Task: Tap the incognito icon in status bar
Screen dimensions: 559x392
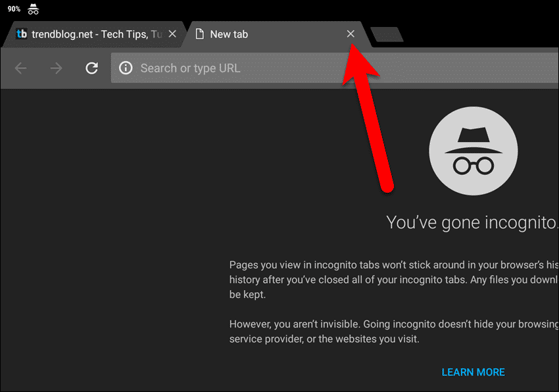Action: click(x=33, y=9)
